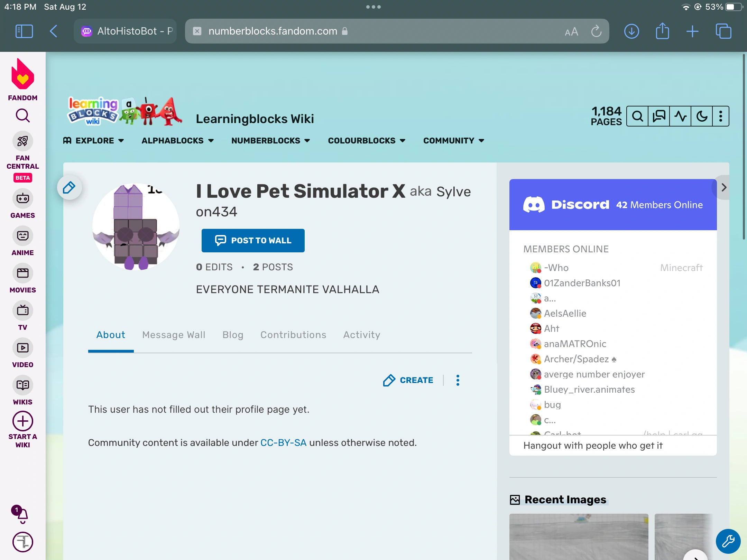
Task: Open Fandom Games controller icon
Action: pyautogui.click(x=23, y=198)
